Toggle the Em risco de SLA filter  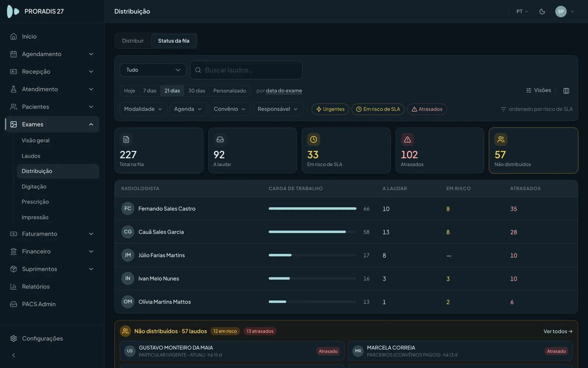[x=378, y=109]
